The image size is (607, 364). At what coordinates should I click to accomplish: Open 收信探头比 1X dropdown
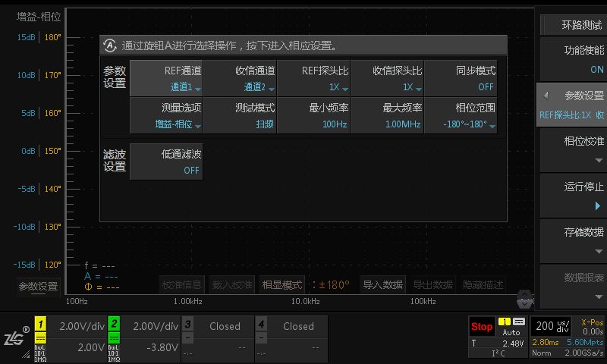point(387,78)
